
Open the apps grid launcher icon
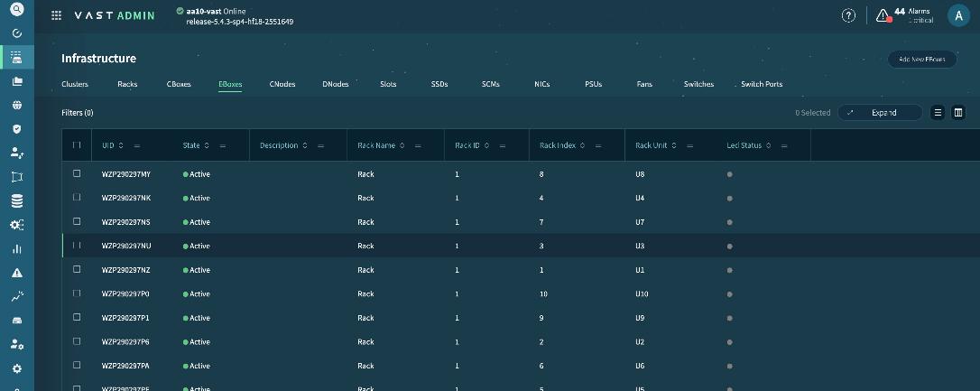point(56,15)
